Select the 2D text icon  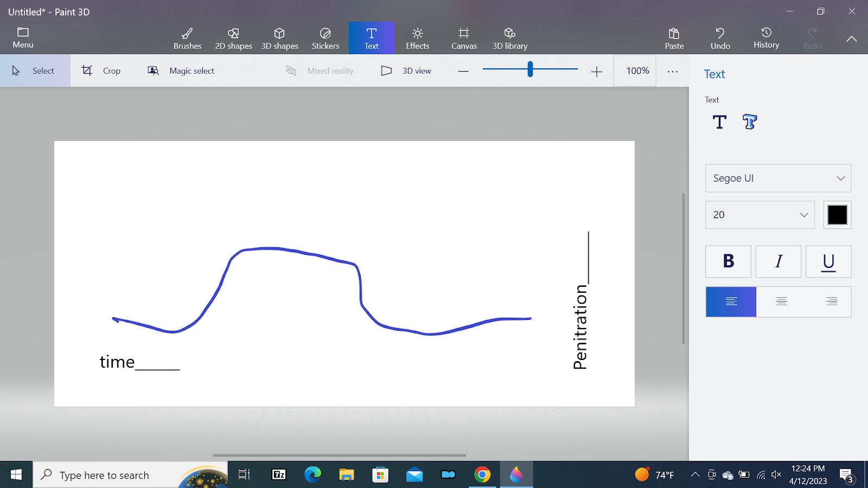point(719,122)
